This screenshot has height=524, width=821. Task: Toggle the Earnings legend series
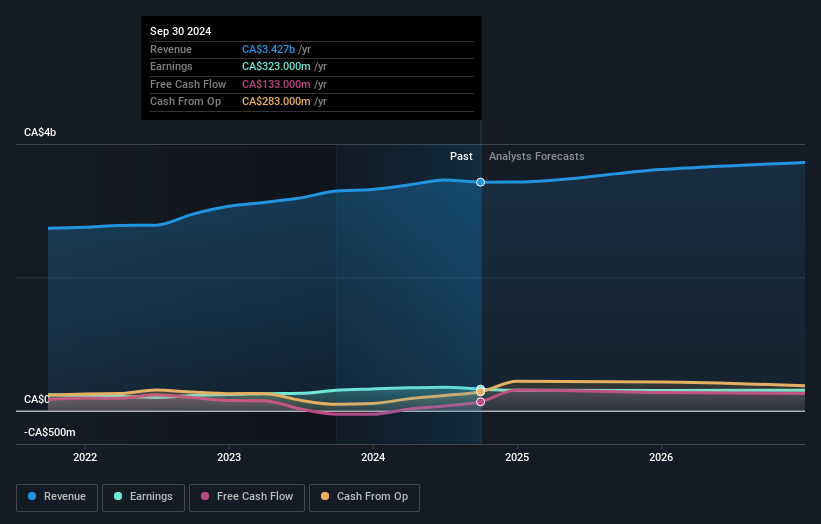click(143, 497)
